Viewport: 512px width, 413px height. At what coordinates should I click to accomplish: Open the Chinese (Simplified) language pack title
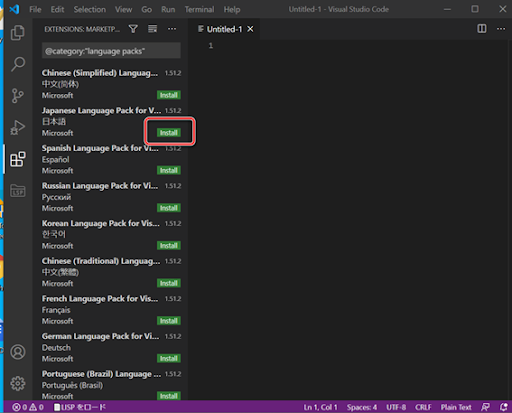click(100, 73)
